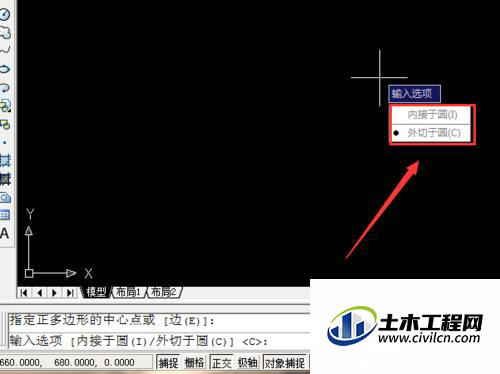Click the coordinates readout 660.0000, 680.0000

(x=75, y=362)
